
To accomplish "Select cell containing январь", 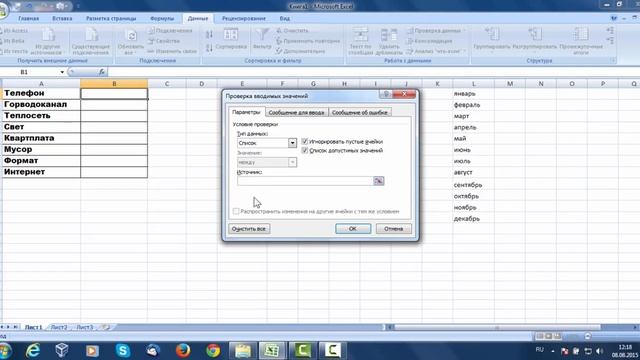I will (x=473, y=93).
